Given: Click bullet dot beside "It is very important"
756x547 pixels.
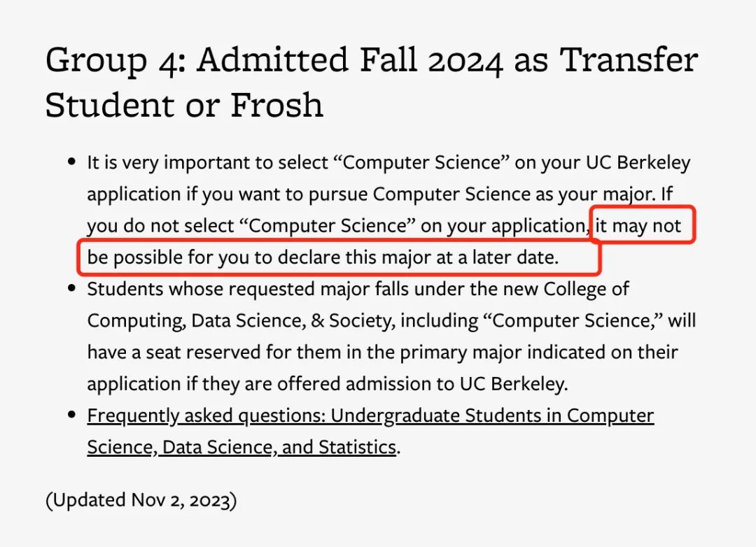Looking at the screenshot, I should click(72, 162).
